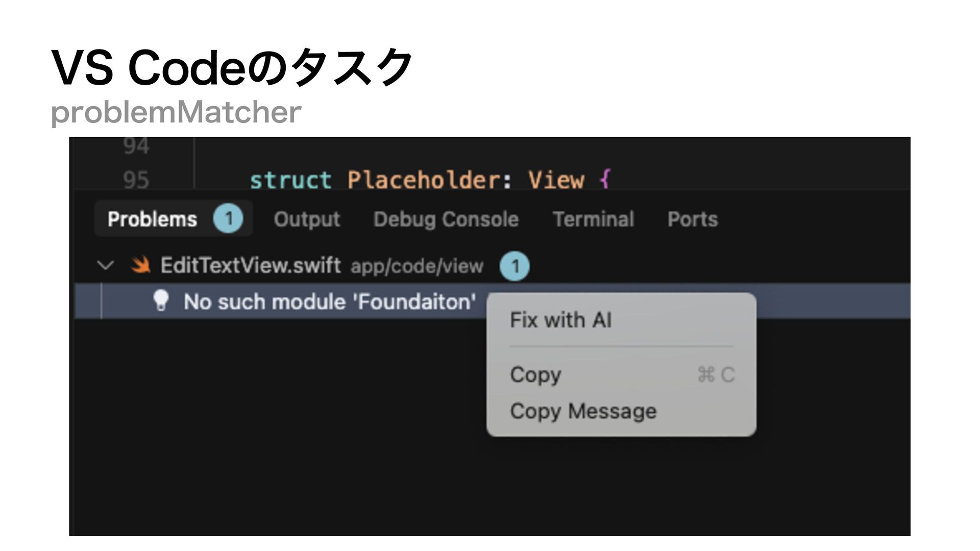
Task: Click the EditTextView.swift error count badge
Action: click(514, 266)
